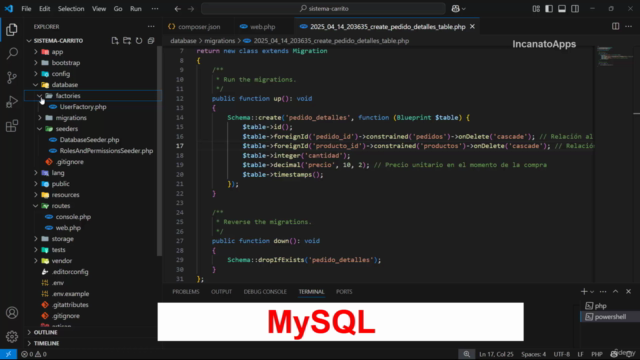640x360 pixels.
Task: Open the File menu
Action: pyautogui.click(x=26, y=9)
